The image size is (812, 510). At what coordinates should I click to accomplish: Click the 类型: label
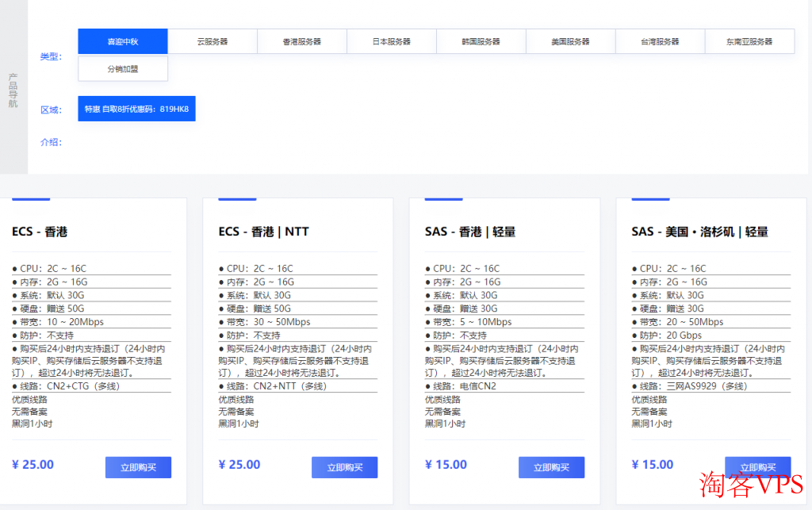pos(52,56)
